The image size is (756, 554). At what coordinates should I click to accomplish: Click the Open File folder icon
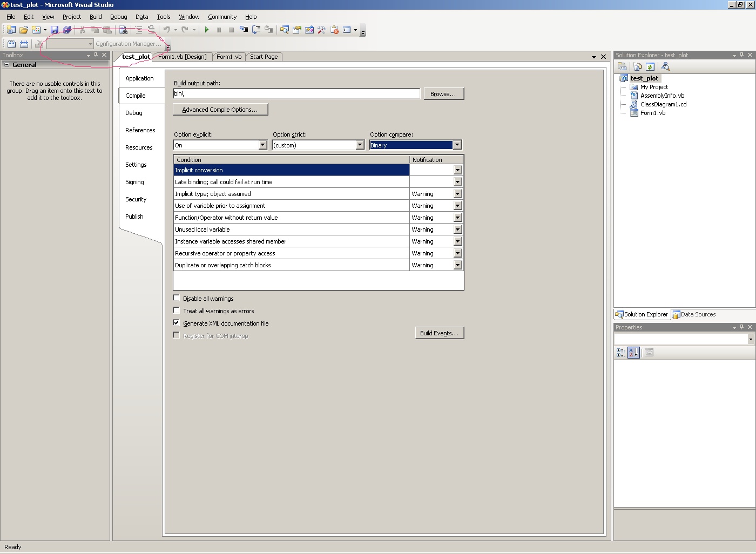tap(24, 30)
